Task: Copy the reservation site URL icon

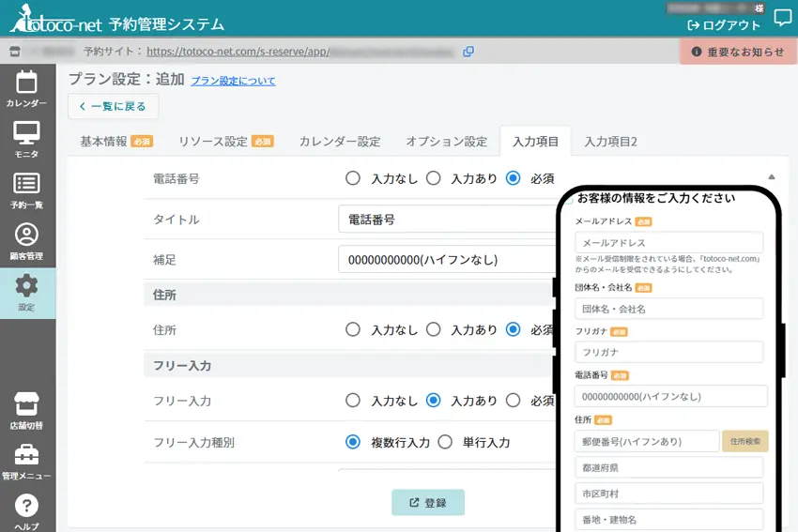Action: [468, 52]
